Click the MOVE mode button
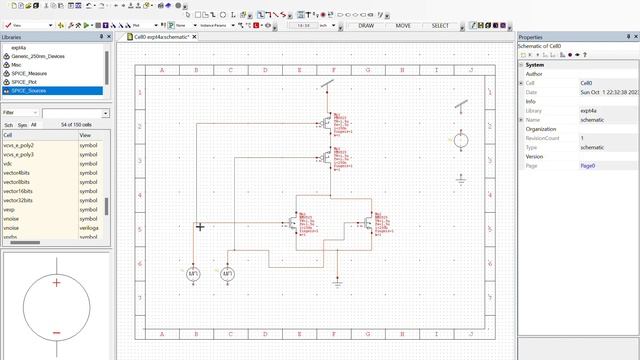Viewport: 640px width, 360px height. (403, 26)
